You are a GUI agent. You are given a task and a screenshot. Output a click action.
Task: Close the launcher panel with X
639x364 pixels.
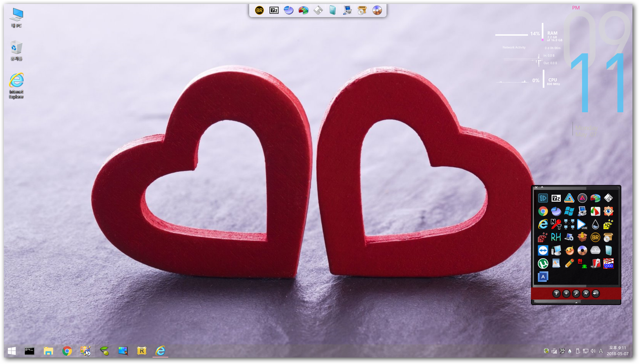coord(536,188)
